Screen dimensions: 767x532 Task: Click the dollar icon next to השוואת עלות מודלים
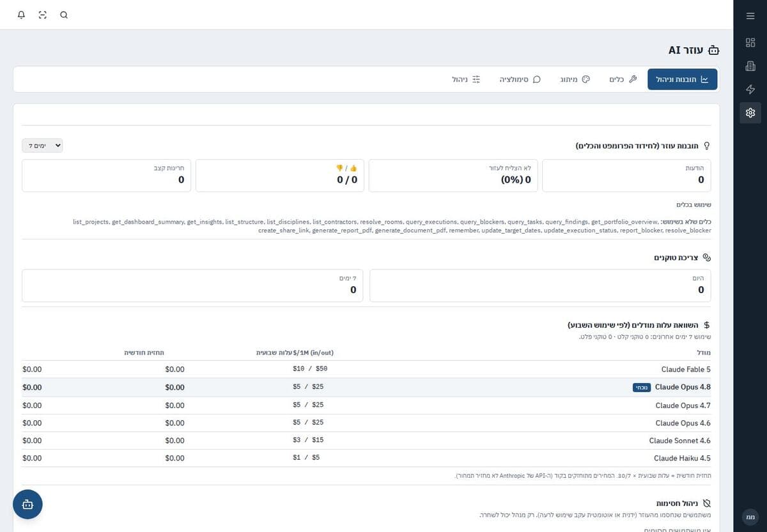(706, 325)
